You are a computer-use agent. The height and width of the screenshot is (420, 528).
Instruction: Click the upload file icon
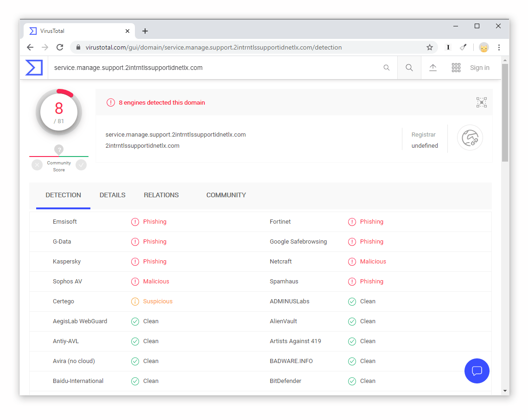(433, 68)
